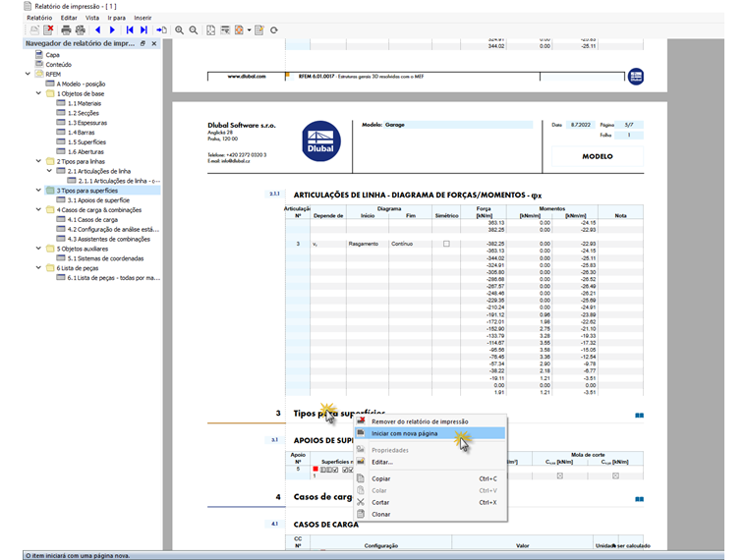Select 1.4 Barras tree item
The height and width of the screenshot is (560, 747).
[x=81, y=133]
